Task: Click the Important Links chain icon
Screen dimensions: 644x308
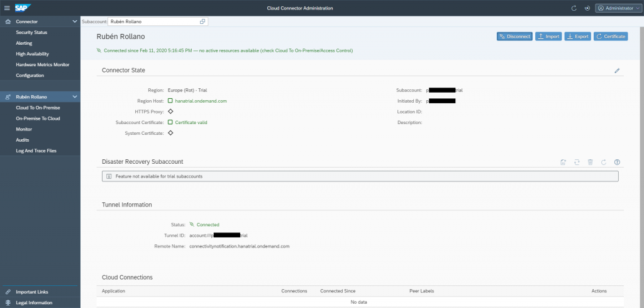Action: point(8,292)
